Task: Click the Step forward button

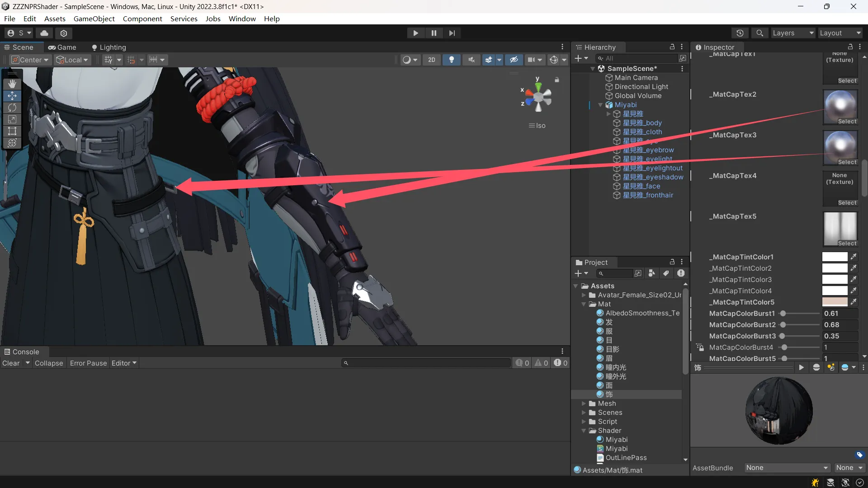Action: pos(452,33)
